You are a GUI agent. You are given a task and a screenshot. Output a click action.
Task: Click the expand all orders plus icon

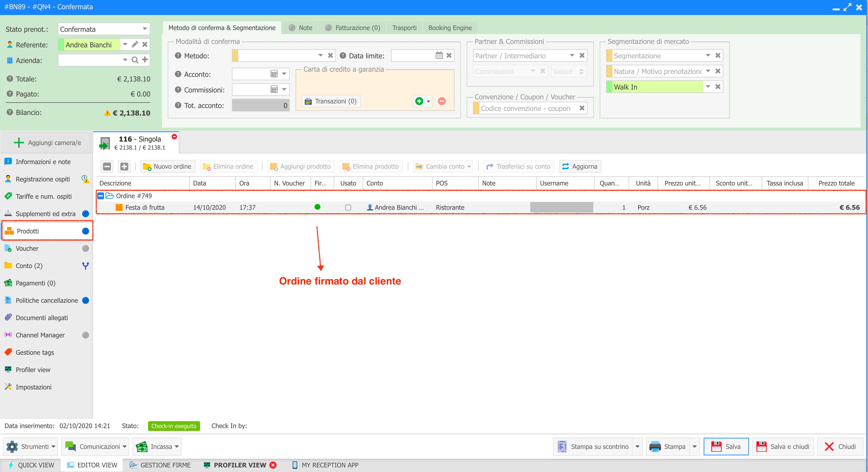point(124,166)
